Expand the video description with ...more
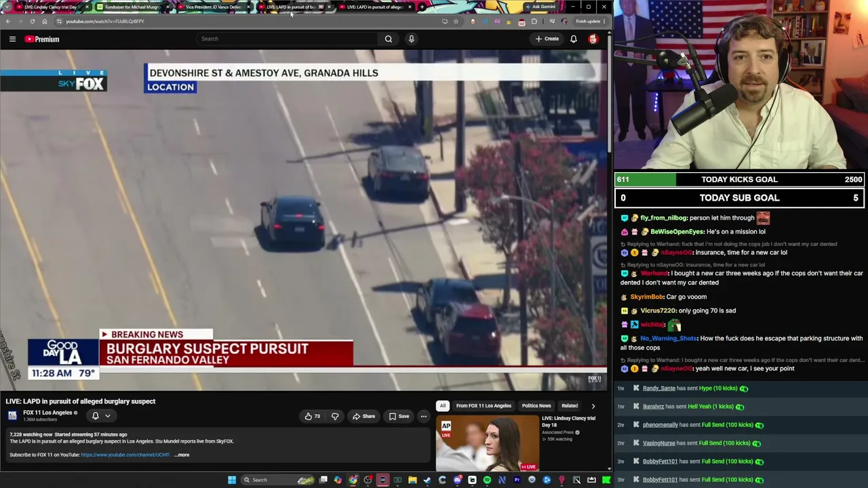The height and width of the screenshot is (488, 868). [182, 455]
